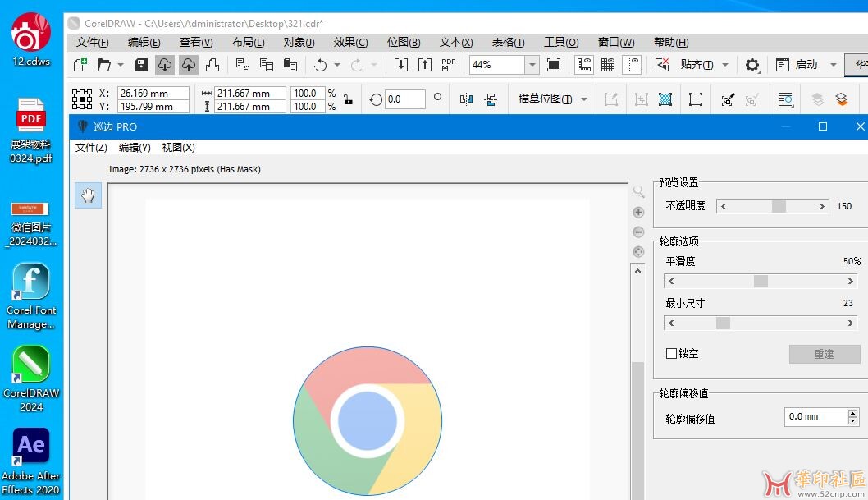Screen dimensions: 868x500
Task: Click the cloud download icon
Action: click(x=165, y=65)
